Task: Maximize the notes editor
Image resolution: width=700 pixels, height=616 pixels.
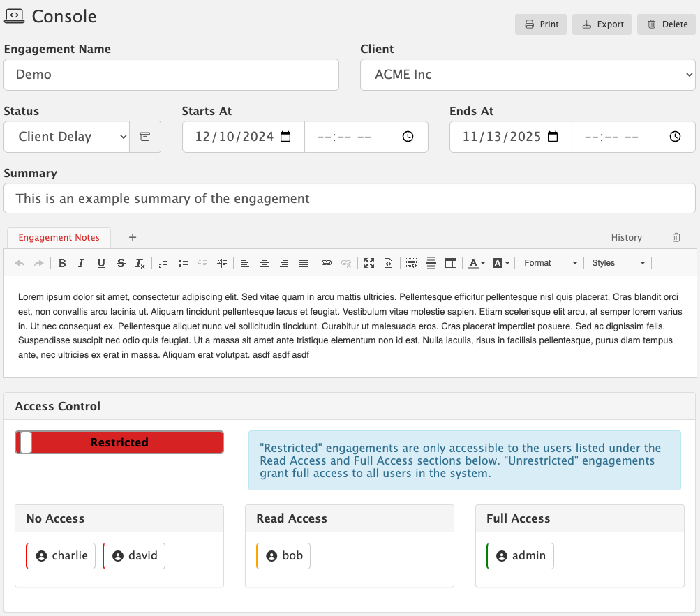Action: 369,263
